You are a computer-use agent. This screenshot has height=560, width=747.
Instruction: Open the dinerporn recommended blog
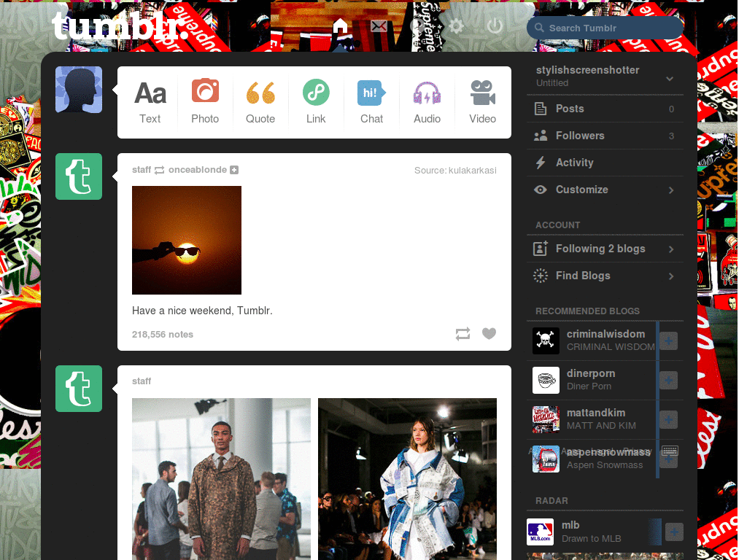point(591,373)
